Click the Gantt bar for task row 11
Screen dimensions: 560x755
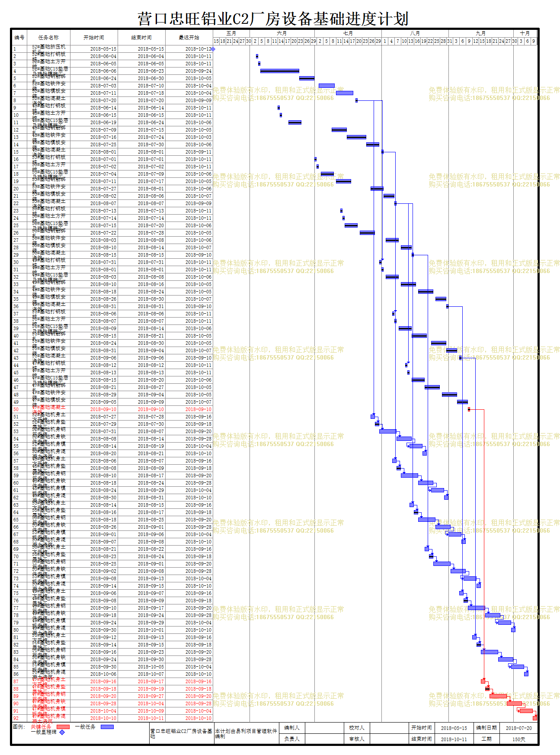(295, 122)
